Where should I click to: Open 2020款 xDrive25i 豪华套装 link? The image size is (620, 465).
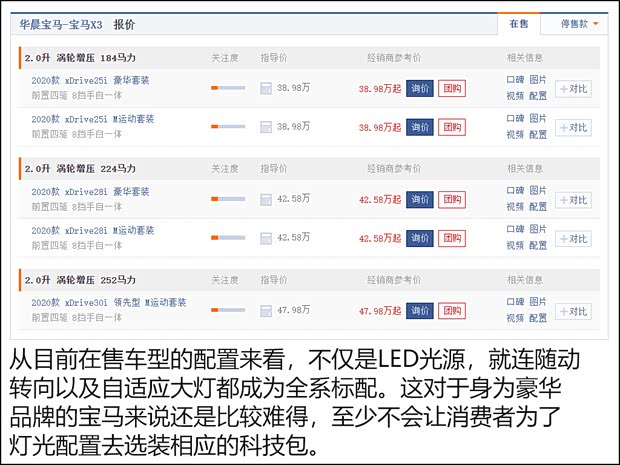pyautogui.click(x=91, y=80)
